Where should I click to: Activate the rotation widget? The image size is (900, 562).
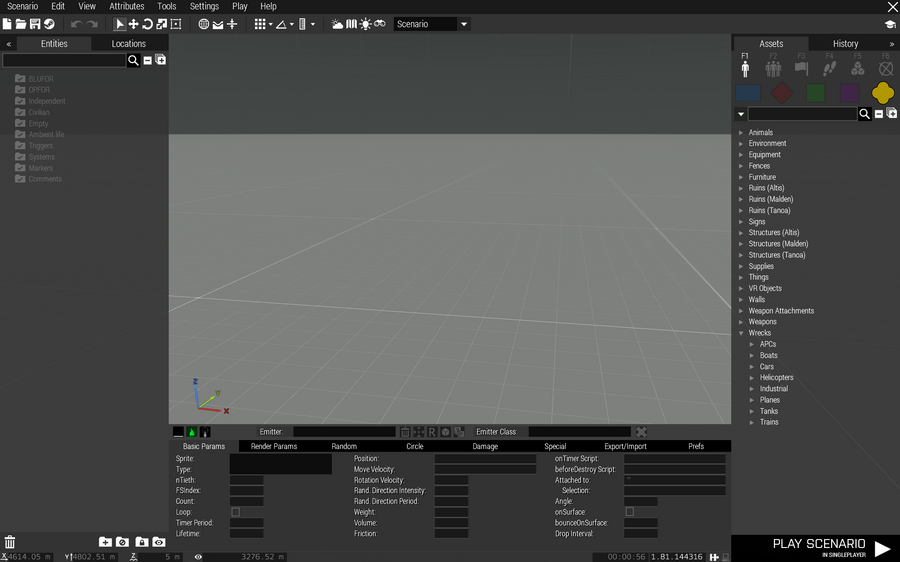click(148, 24)
